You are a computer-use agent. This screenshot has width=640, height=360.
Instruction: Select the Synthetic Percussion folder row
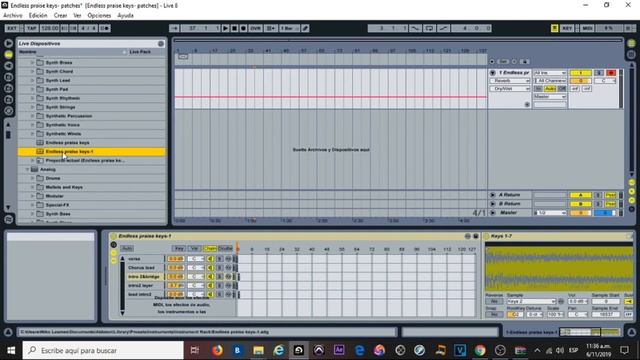[x=92, y=116]
